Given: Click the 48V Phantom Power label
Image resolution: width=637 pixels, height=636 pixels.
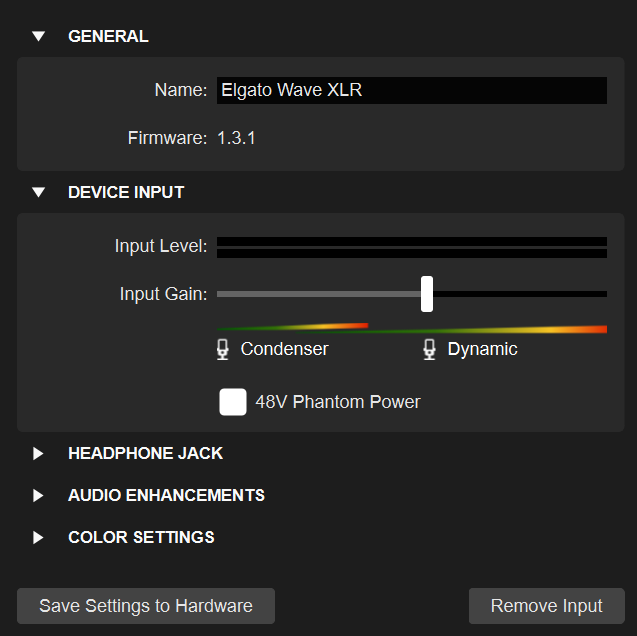Looking at the screenshot, I should click(x=338, y=402).
